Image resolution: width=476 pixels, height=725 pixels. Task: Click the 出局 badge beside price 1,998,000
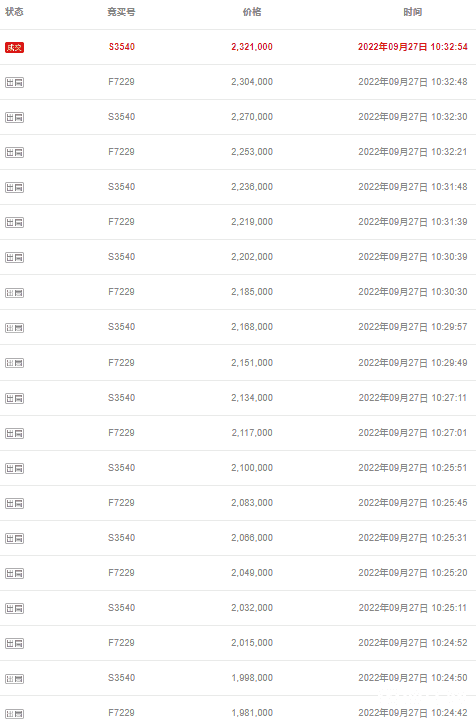(14, 679)
